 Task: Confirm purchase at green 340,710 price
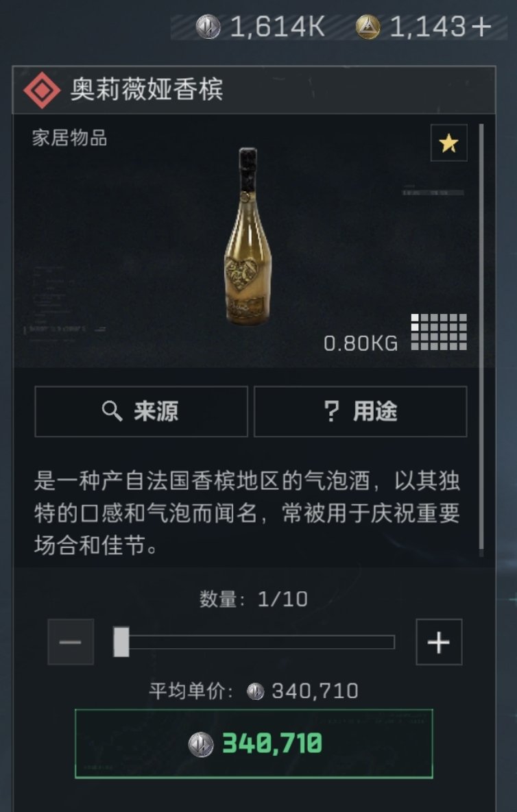[254, 743]
